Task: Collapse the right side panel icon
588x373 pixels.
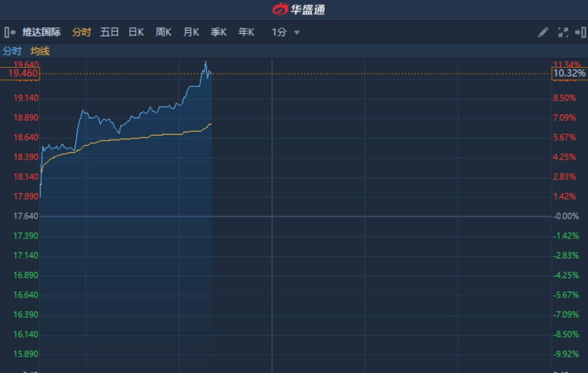Action: point(580,33)
